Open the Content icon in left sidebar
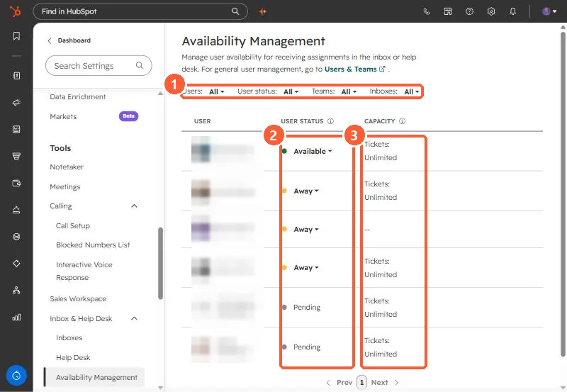The width and height of the screenshot is (567, 392). click(x=16, y=130)
